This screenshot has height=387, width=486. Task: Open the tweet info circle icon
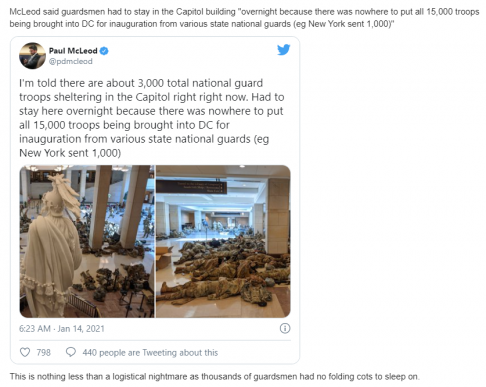tap(285, 328)
